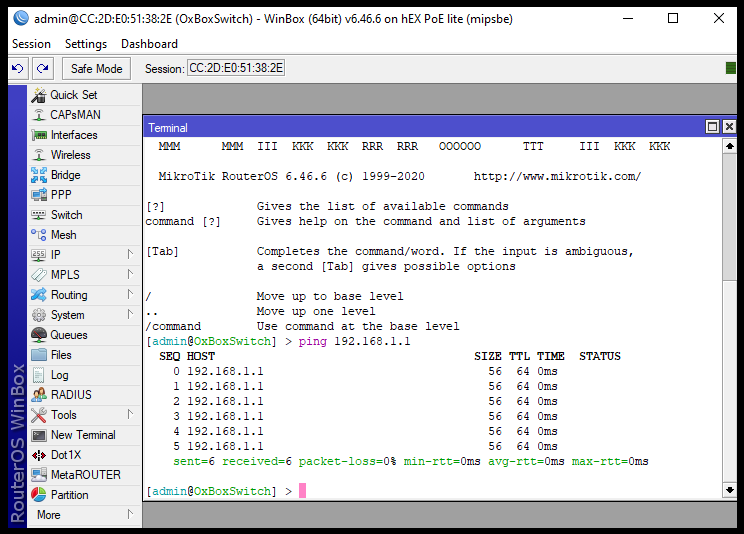The height and width of the screenshot is (534, 744).
Task: Open the Settings menu
Action: point(86,44)
